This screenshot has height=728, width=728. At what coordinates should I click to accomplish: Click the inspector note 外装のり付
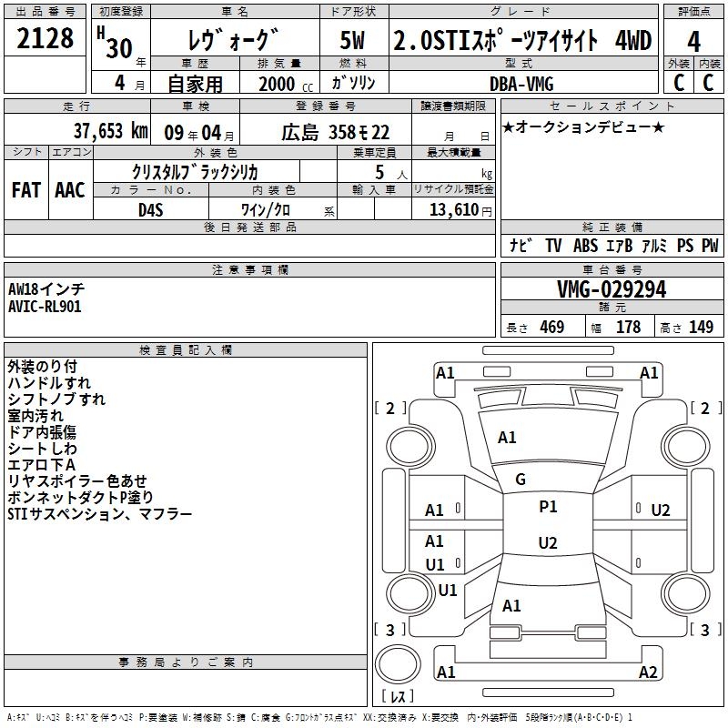42,367
